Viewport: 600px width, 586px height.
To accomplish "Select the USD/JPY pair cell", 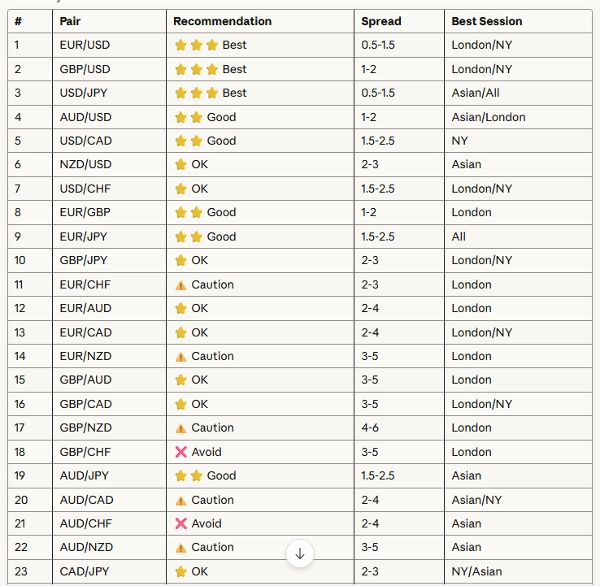I will 85,93.
